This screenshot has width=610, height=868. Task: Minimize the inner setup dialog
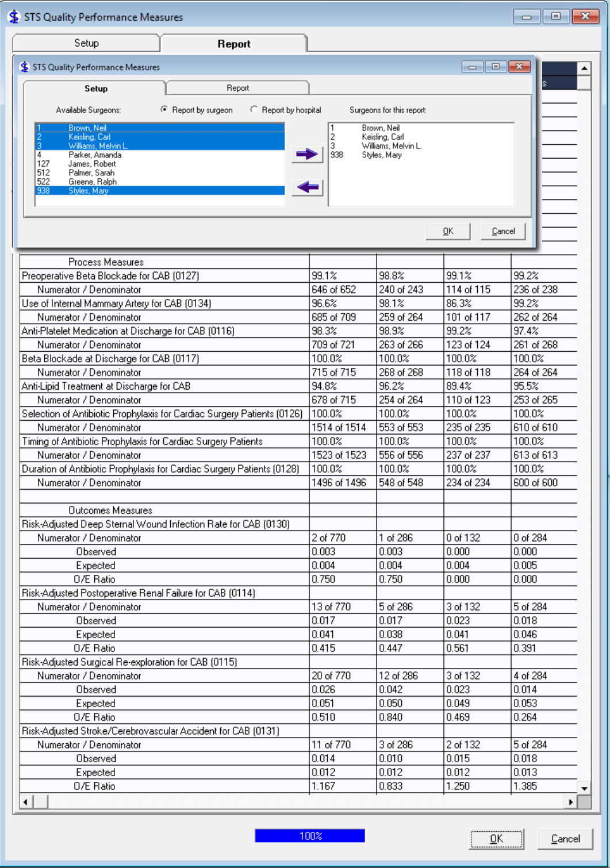click(473, 67)
